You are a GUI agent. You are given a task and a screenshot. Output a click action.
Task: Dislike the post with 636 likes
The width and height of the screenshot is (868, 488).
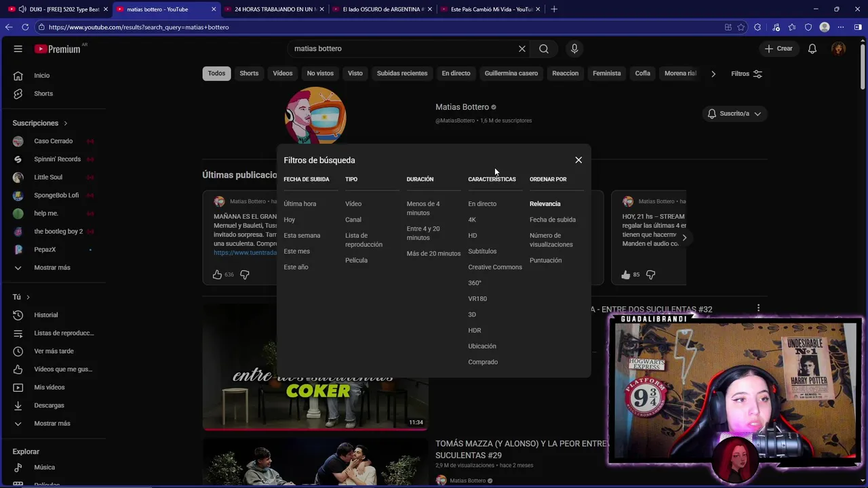click(245, 274)
